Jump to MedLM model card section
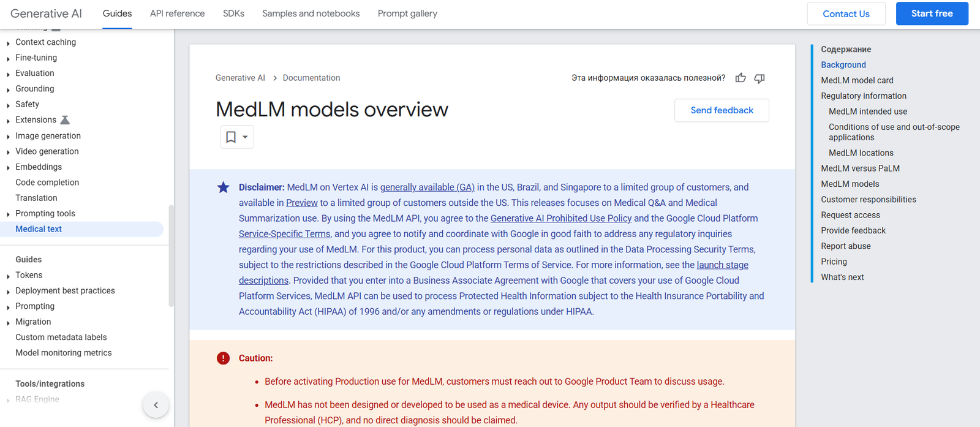 (x=857, y=80)
